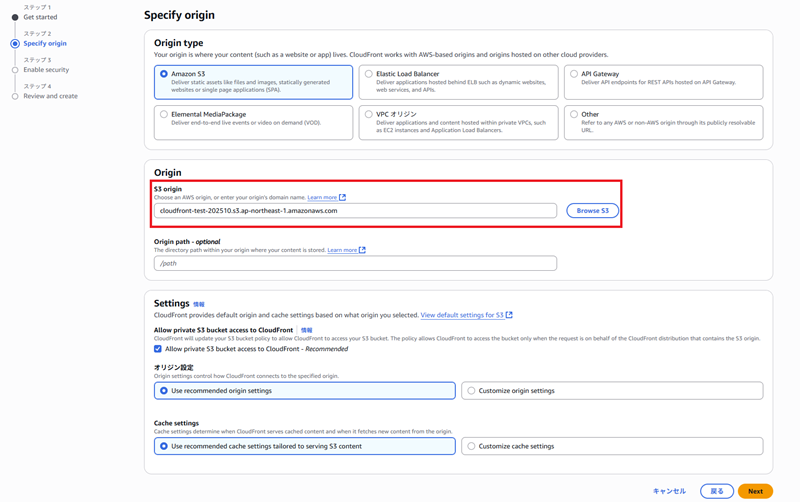800x502 pixels.
Task: Choose Use recommended origin settings
Action: click(x=164, y=391)
